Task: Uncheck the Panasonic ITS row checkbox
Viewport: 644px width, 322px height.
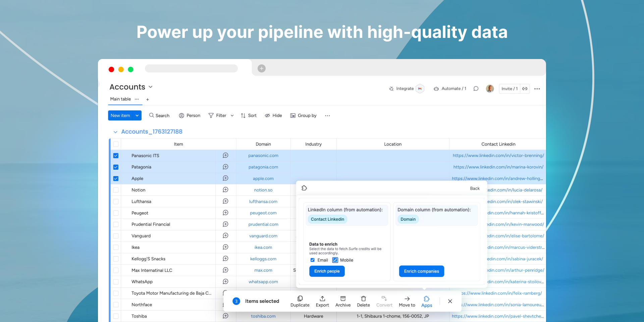Action: [116, 156]
